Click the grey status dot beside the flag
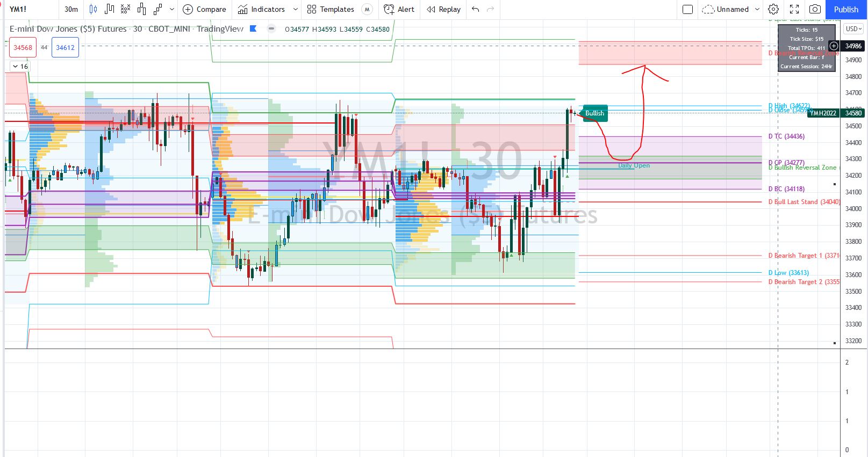 click(x=272, y=28)
